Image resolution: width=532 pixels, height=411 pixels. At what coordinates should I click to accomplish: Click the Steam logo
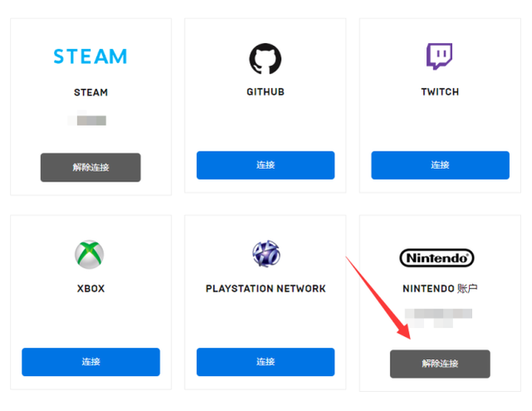[x=91, y=57]
